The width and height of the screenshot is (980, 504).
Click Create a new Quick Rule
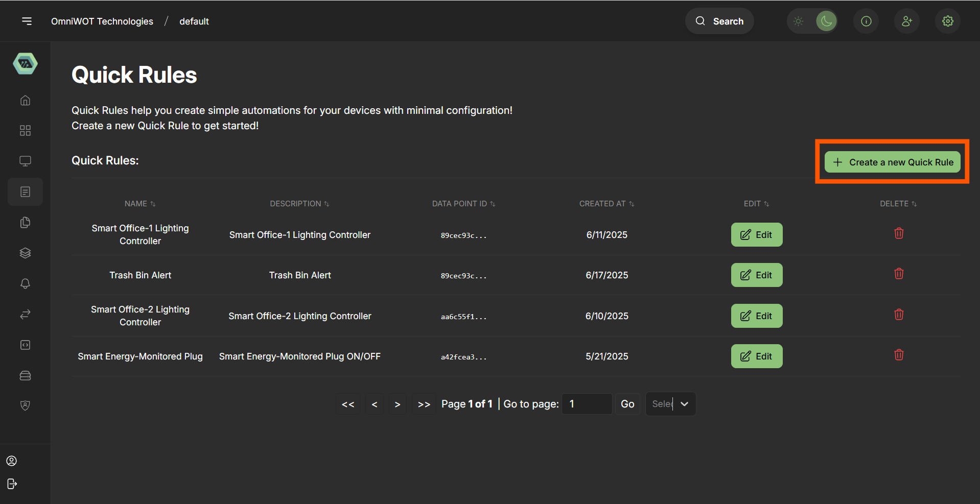pyautogui.click(x=892, y=162)
